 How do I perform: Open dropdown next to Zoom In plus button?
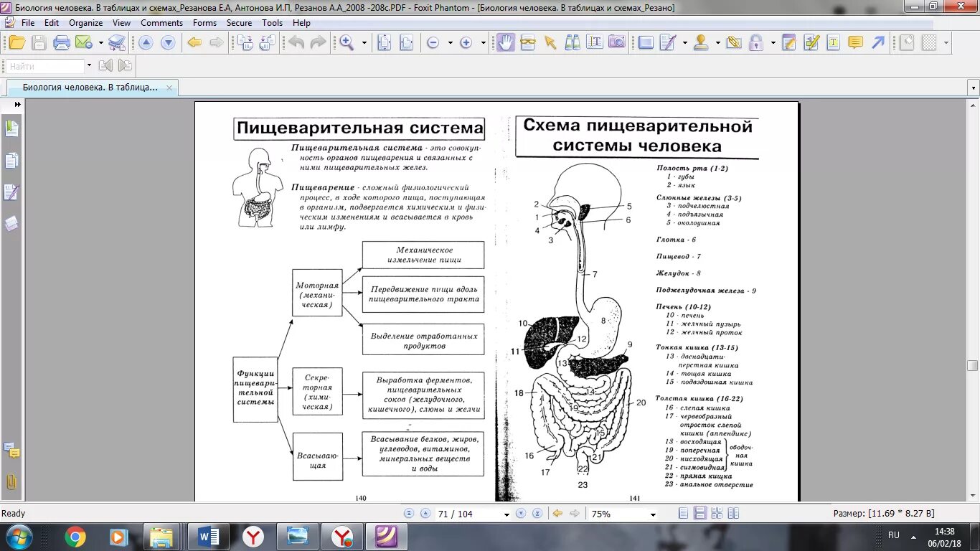[x=483, y=43]
